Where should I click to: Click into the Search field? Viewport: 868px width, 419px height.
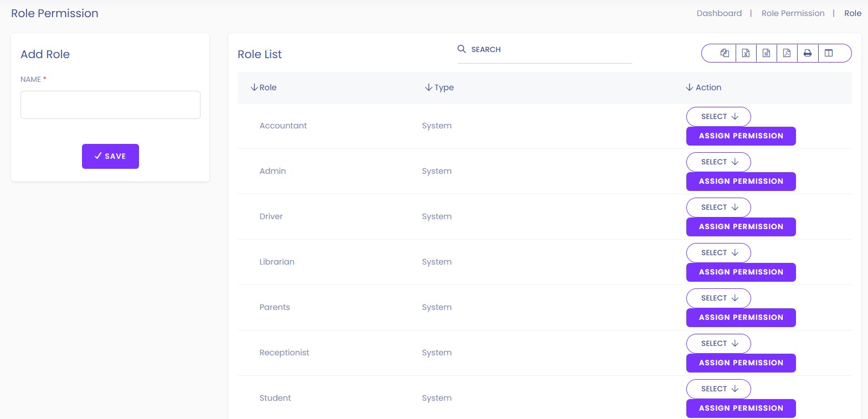(x=548, y=50)
